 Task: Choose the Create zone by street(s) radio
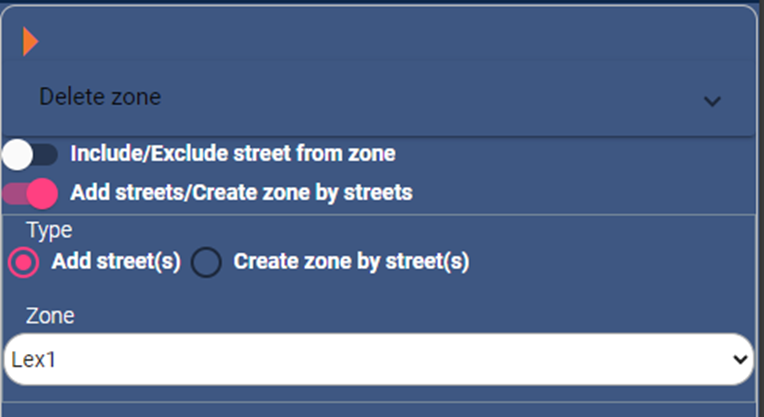point(207,262)
